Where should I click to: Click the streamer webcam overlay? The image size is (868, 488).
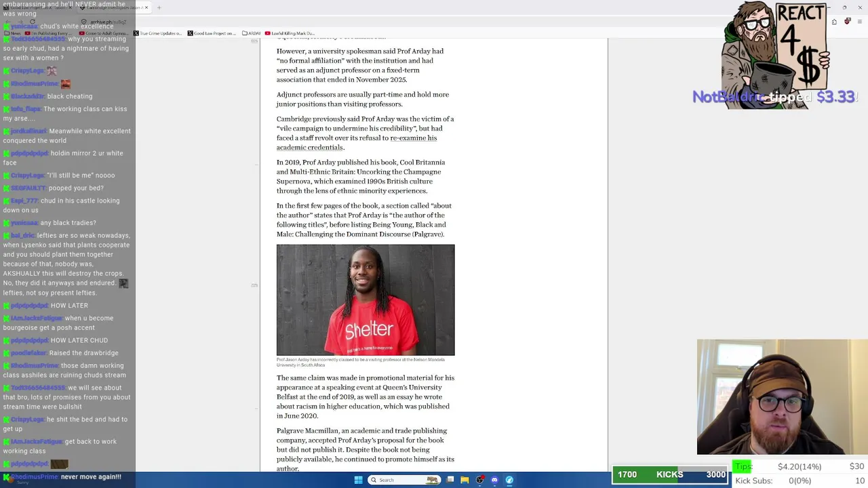(x=783, y=396)
